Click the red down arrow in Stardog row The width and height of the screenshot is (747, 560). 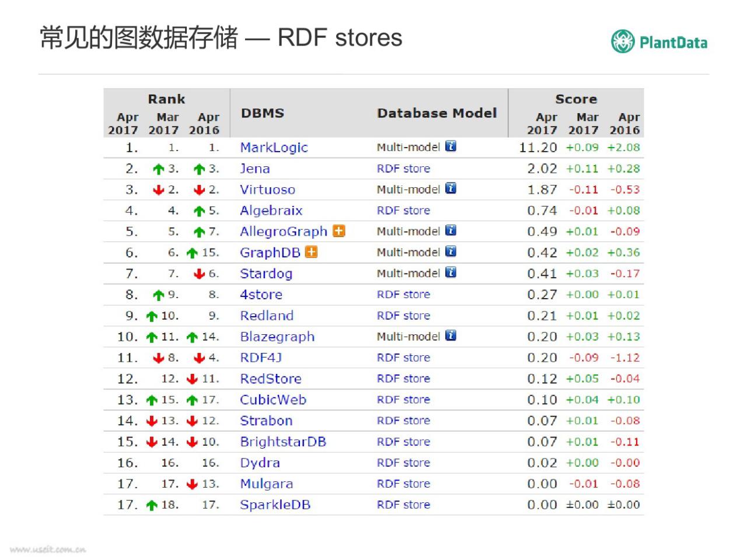click(199, 274)
